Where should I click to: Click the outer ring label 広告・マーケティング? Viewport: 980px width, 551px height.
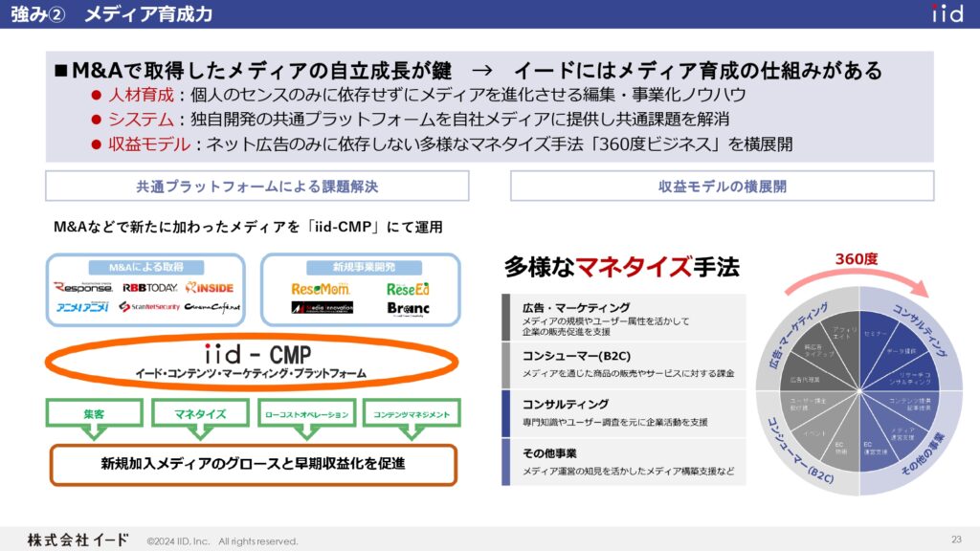(x=798, y=334)
